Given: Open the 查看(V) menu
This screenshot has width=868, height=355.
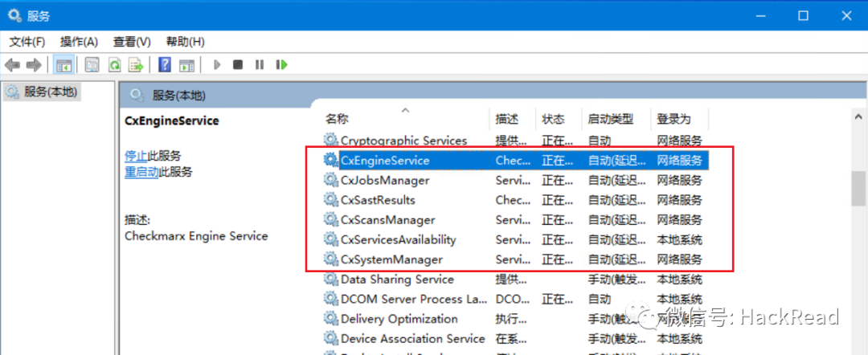Looking at the screenshot, I should coord(132,42).
